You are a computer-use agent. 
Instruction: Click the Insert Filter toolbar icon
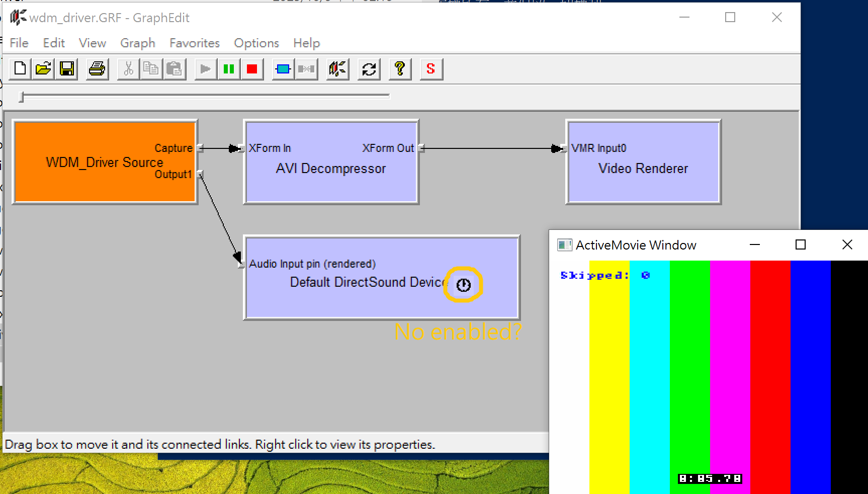283,69
